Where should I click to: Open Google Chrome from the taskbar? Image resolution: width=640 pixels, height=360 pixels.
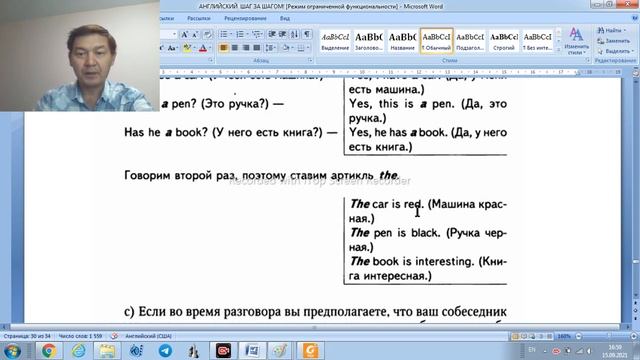(49, 351)
